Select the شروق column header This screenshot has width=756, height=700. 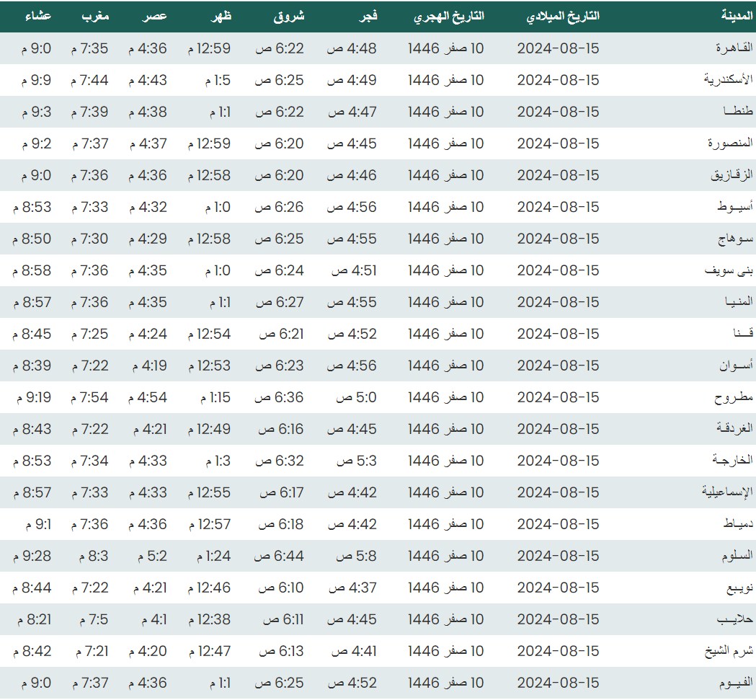tap(289, 16)
